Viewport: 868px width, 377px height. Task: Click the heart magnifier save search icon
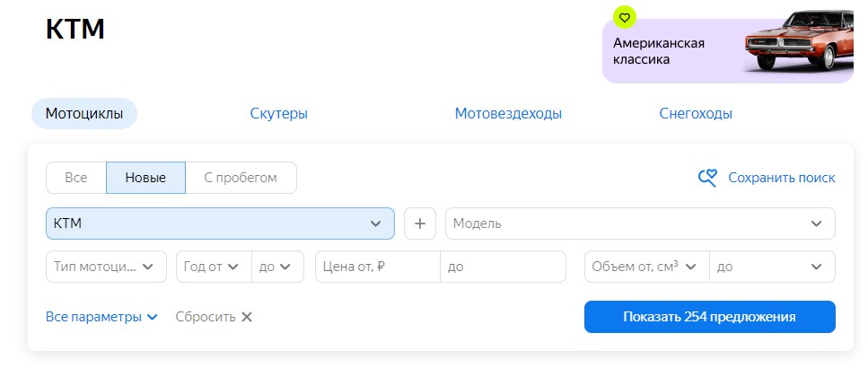707,179
